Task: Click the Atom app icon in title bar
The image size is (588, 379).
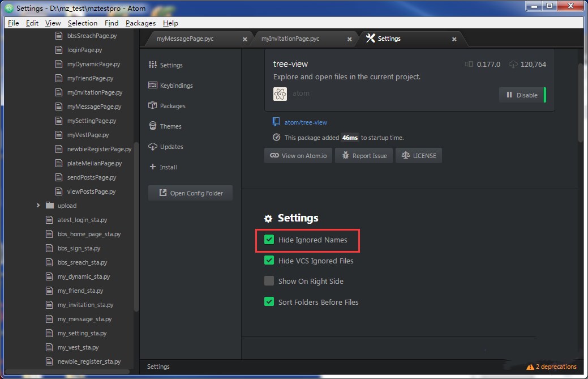Action: (x=9, y=8)
